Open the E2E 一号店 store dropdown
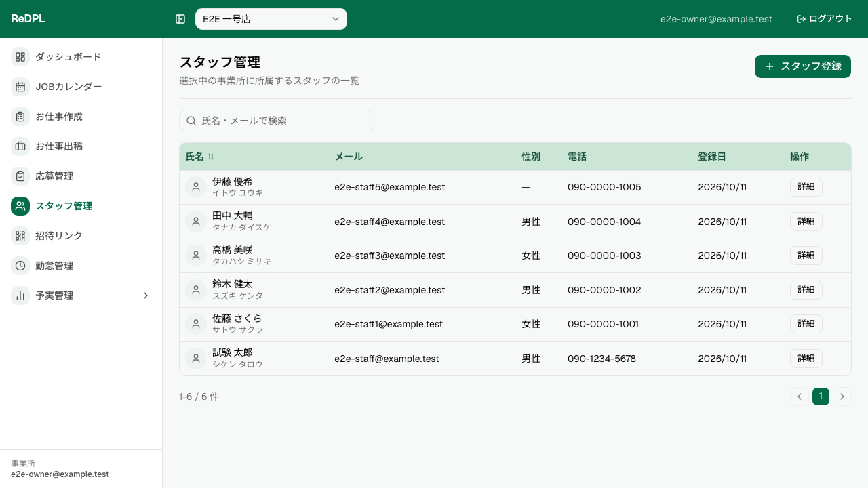Screen dimensions: 868x488 271,19
